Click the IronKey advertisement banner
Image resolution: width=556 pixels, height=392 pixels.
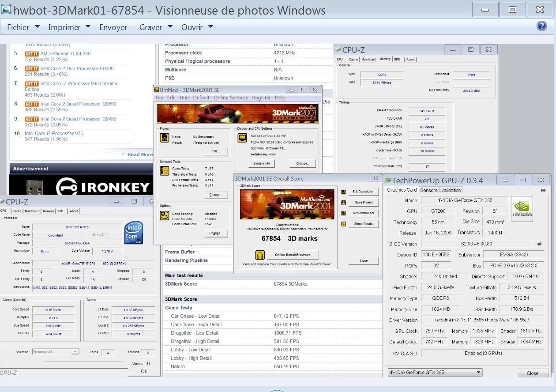82,185
